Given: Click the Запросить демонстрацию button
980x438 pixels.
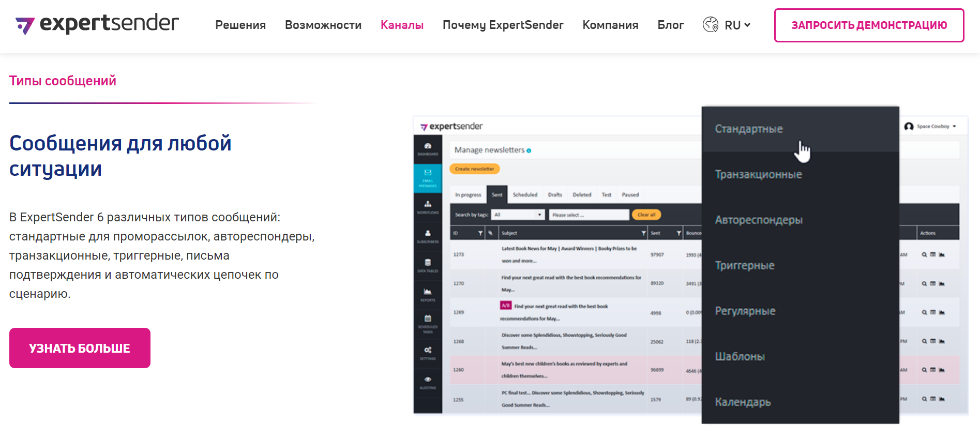Looking at the screenshot, I should tap(869, 25).
